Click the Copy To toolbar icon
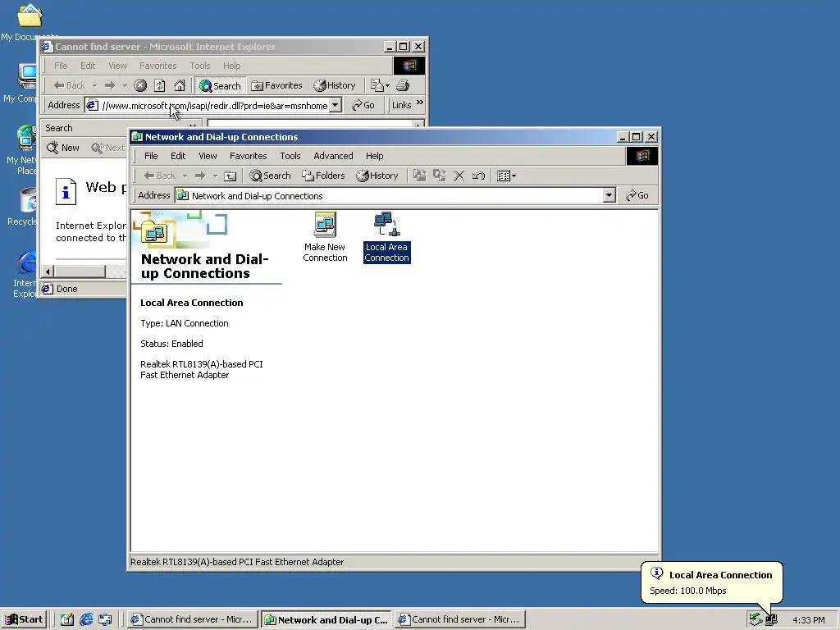 click(x=440, y=176)
